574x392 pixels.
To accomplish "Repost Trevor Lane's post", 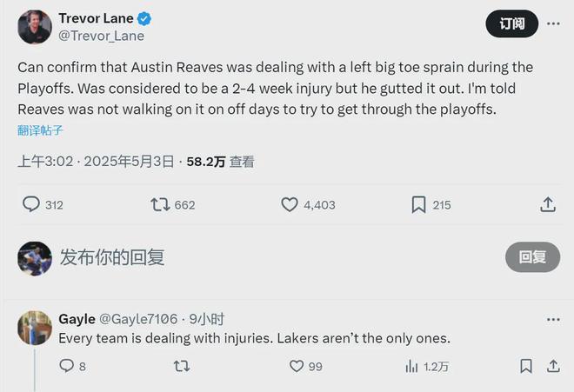I will click(160, 204).
